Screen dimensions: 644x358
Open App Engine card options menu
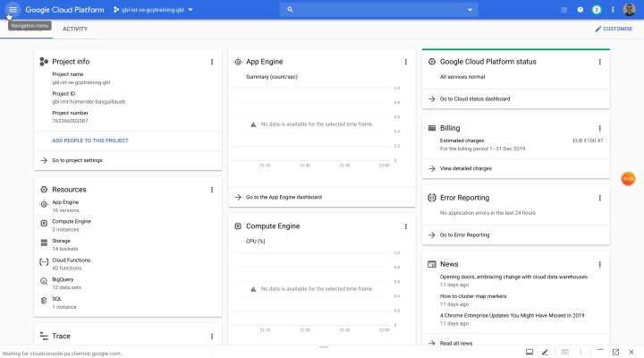click(406, 62)
